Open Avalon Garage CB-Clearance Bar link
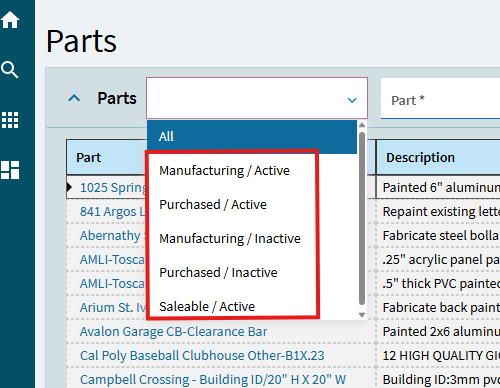 pyautogui.click(x=173, y=332)
